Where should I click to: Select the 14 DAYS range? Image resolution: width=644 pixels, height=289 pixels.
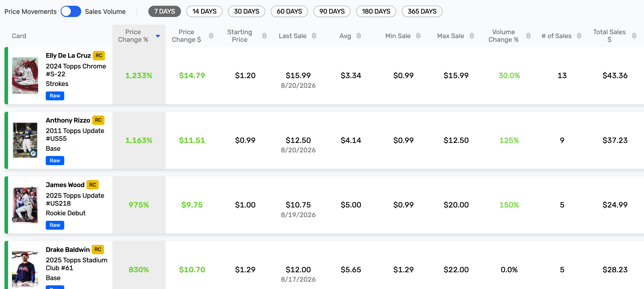pos(204,11)
